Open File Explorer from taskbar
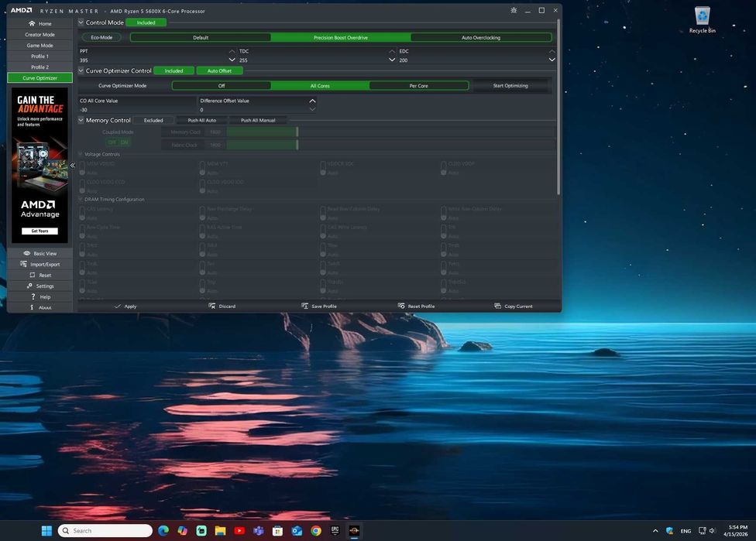 (x=220, y=530)
